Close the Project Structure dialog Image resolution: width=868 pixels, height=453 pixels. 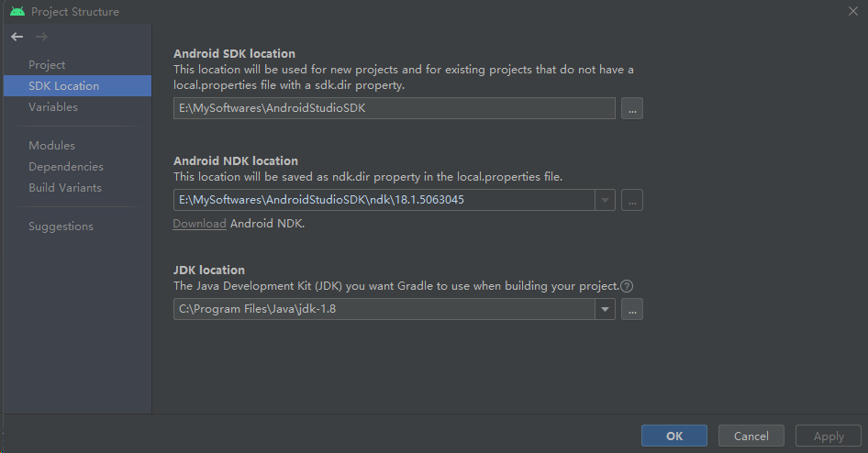click(x=852, y=11)
